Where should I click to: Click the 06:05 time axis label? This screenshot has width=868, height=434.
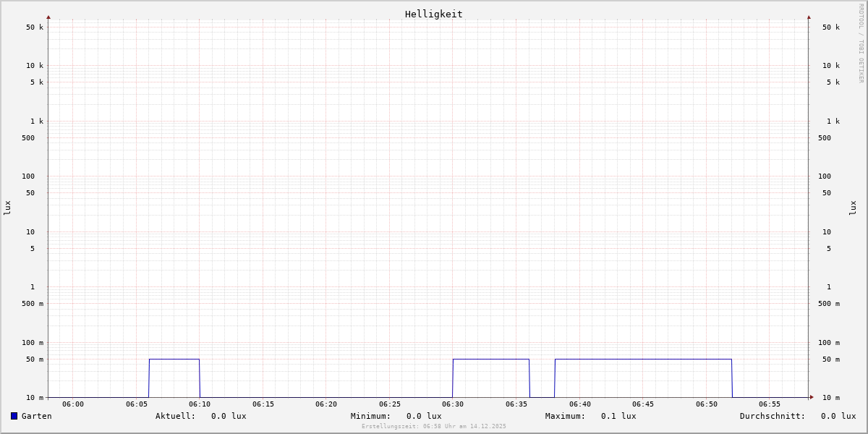pos(137,404)
